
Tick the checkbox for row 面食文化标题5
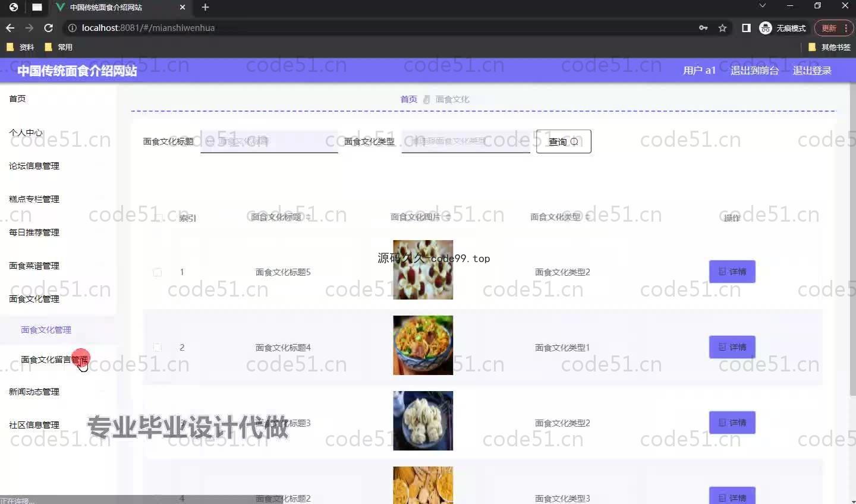coord(157,272)
